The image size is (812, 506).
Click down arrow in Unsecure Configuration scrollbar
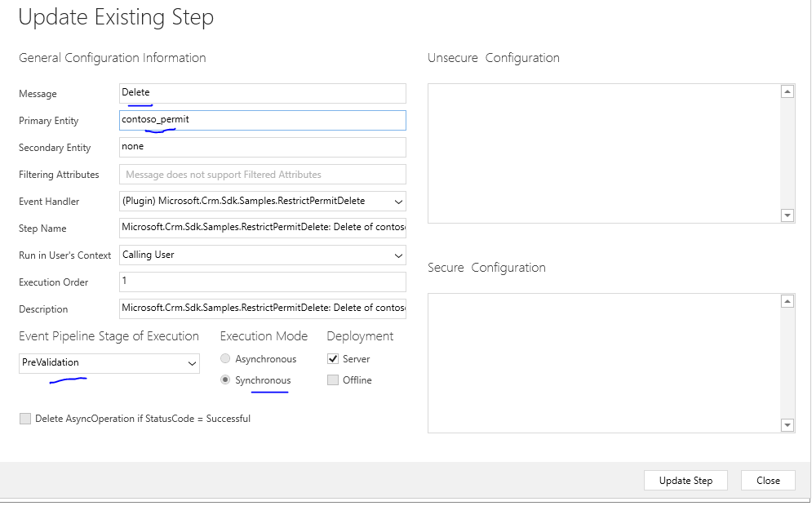pos(788,215)
